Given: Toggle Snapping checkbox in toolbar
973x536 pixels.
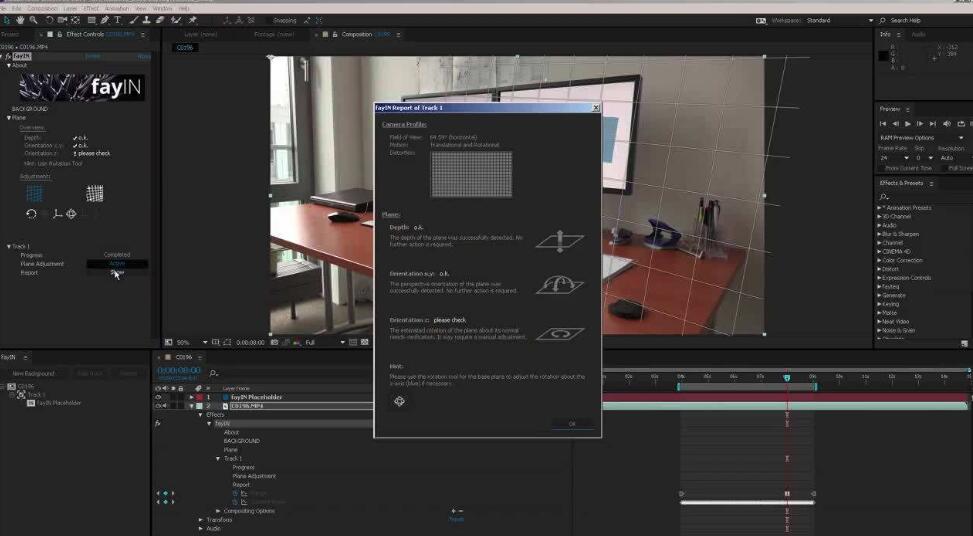Looking at the screenshot, I should [268, 20].
